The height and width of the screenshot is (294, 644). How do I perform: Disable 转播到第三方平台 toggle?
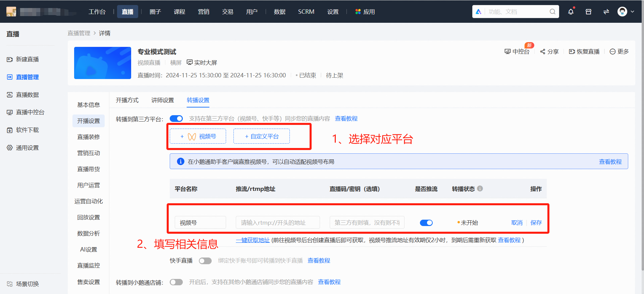(x=176, y=119)
